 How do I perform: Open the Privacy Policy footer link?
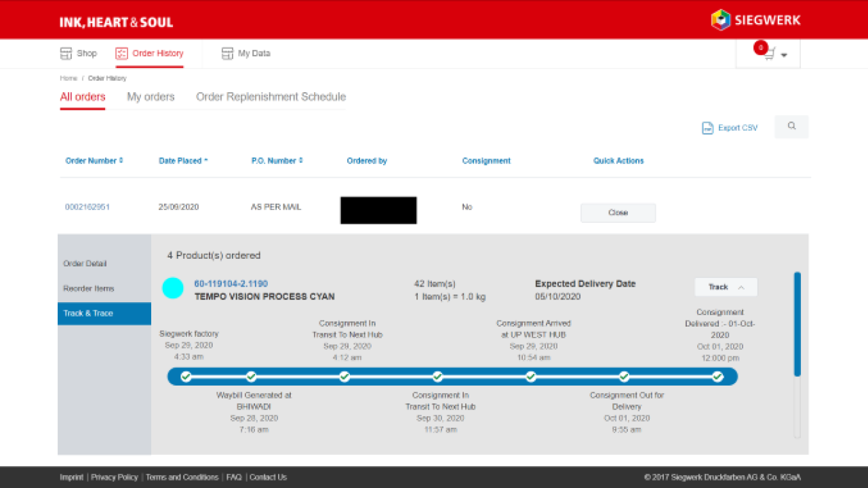[x=115, y=477]
